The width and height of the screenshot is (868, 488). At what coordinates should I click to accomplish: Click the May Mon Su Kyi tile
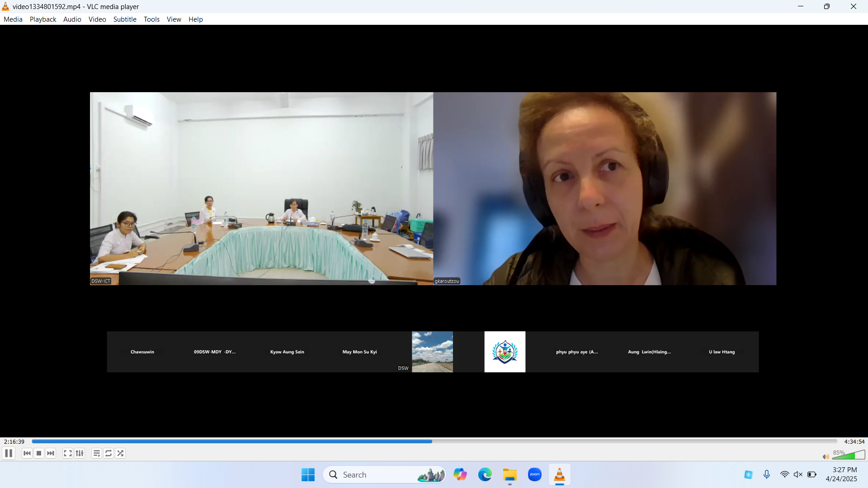tap(359, 352)
